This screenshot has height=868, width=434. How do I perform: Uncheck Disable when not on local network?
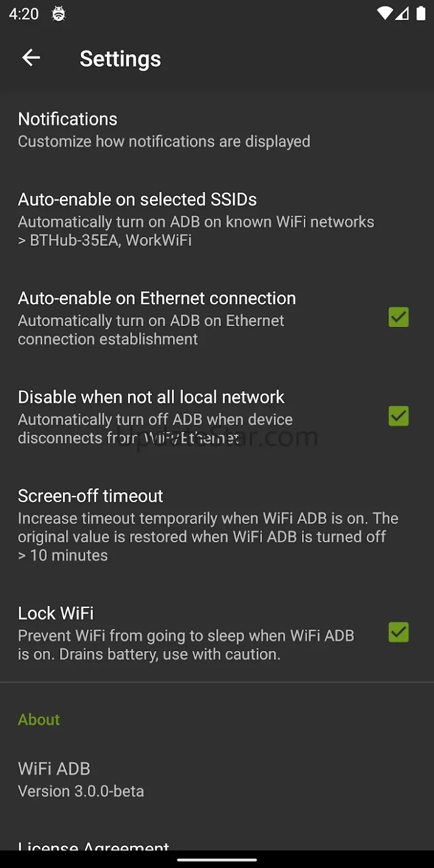click(x=398, y=416)
